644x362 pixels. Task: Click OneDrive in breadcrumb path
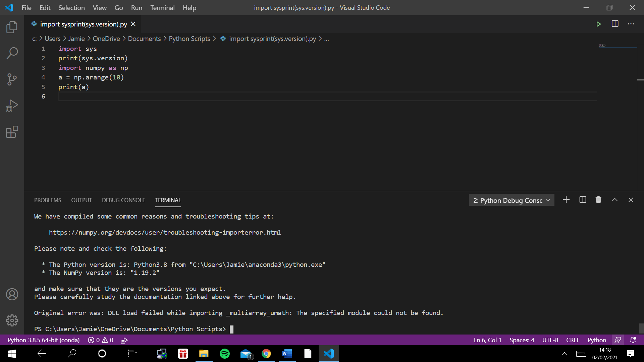[106, 39]
